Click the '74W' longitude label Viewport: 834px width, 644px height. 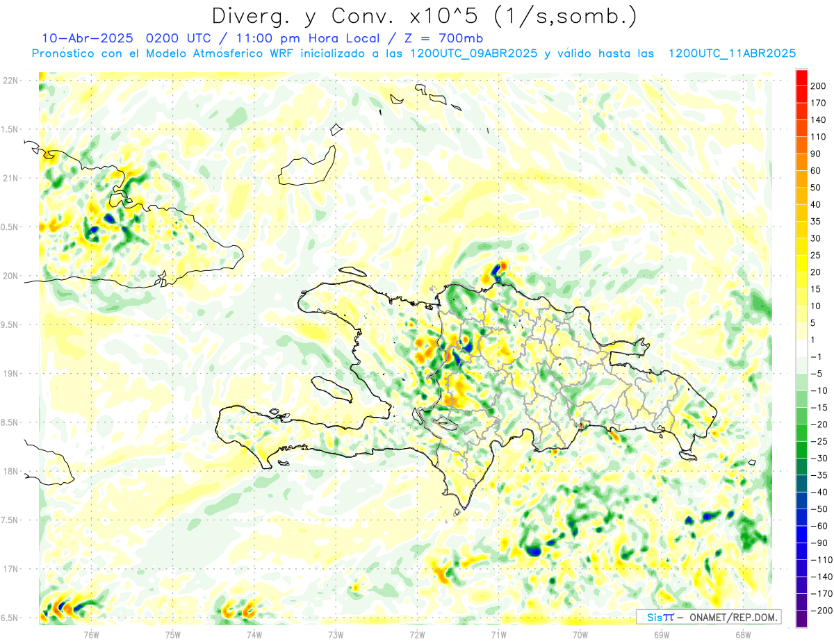[x=254, y=634]
